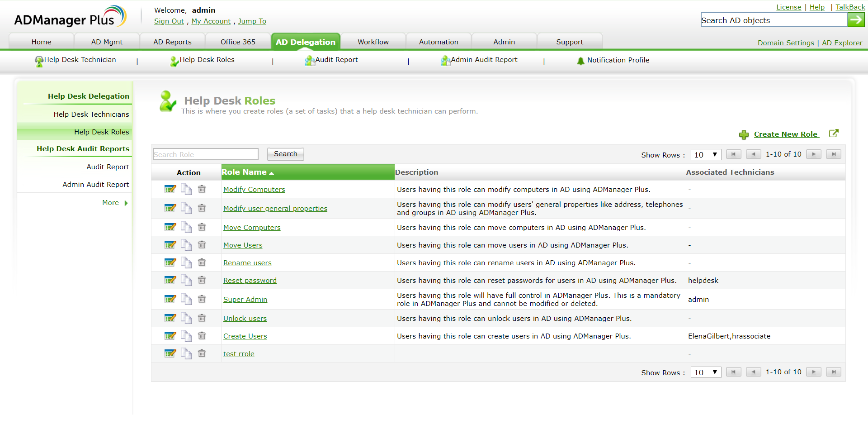Delete the Move Users role
Screen dimensions: 868x439
pyautogui.click(x=202, y=245)
